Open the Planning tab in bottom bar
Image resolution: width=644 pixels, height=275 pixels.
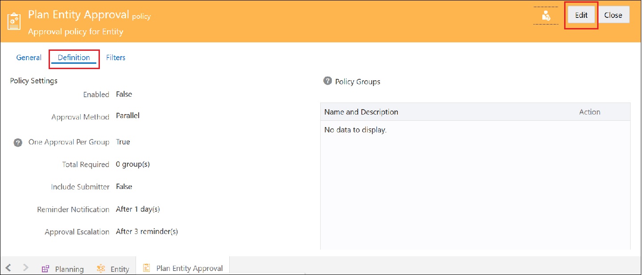click(x=70, y=269)
